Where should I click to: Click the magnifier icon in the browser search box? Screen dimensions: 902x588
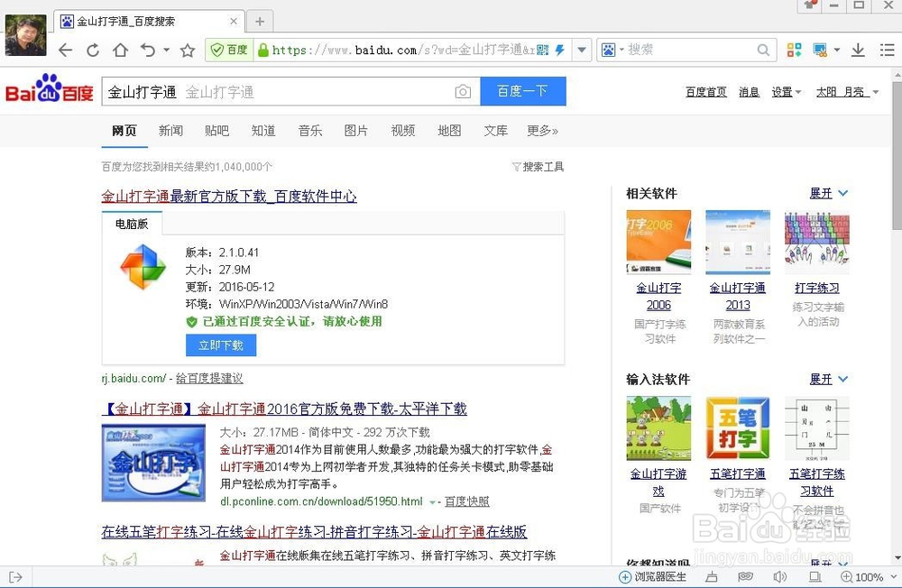pyautogui.click(x=763, y=51)
